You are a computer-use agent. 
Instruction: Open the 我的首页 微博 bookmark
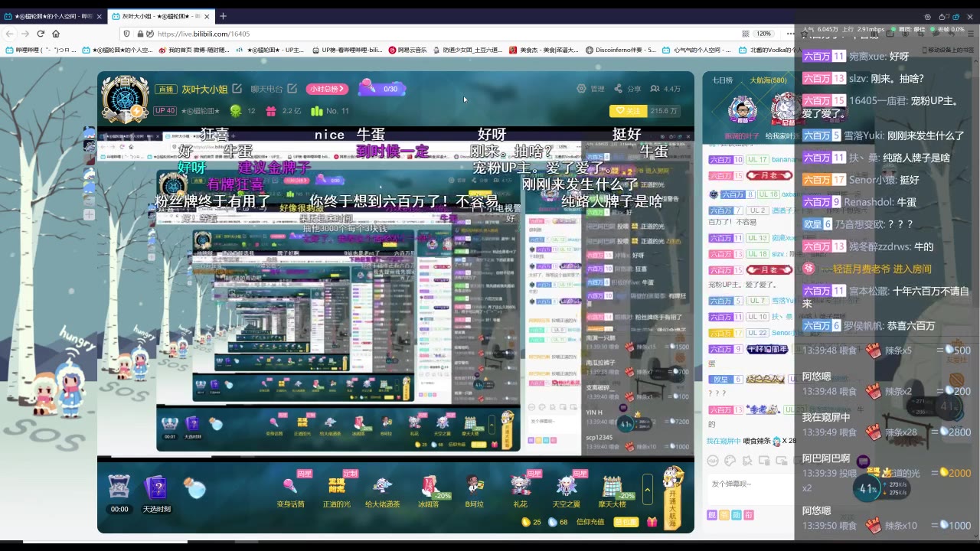pyautogui.click(x=194, y=50)
